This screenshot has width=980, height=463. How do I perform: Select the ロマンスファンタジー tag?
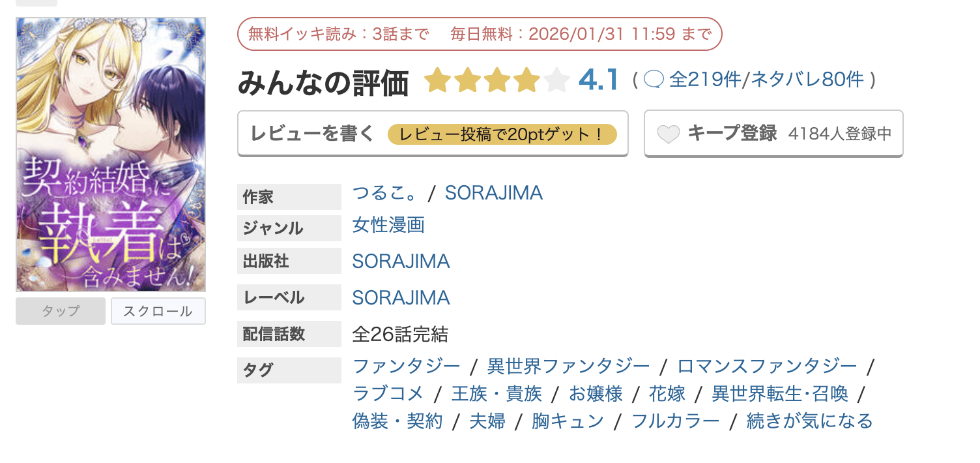(x=767, y=366)
